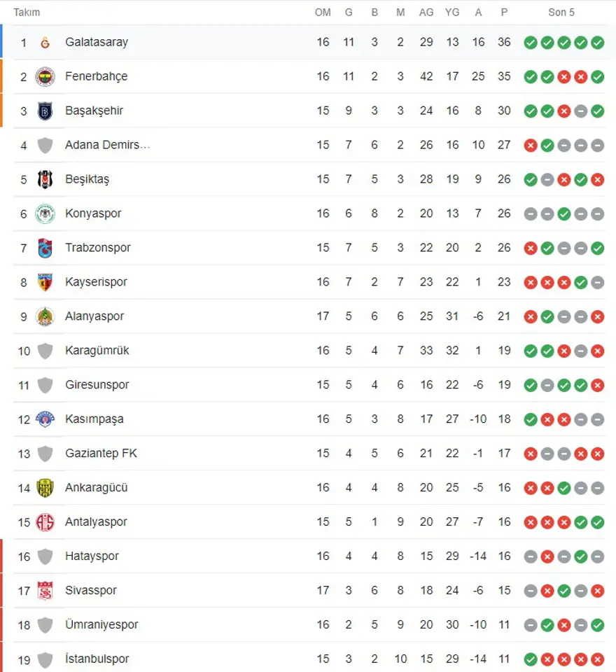Click the Antalyaspor club crest icon
The image size is (616, 672).
pos(45,522)
